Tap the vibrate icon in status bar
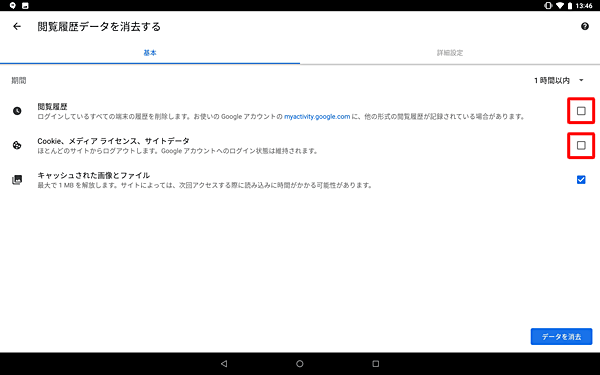The height and width of the screenshot is (375, 600). pyautogui.click(x=548, y=5)
